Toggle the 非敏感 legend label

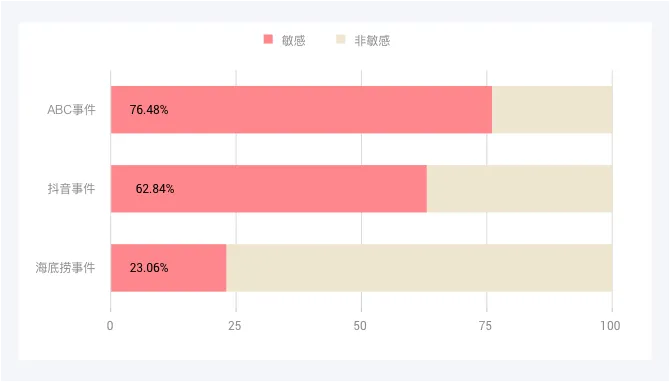tap(372, 41)
